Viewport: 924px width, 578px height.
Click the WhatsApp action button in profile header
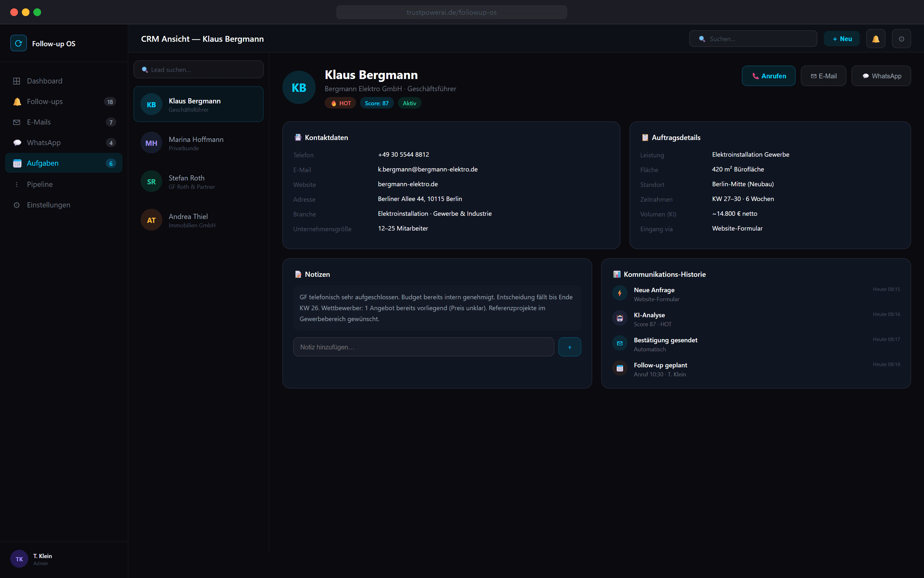click(881, 76)
